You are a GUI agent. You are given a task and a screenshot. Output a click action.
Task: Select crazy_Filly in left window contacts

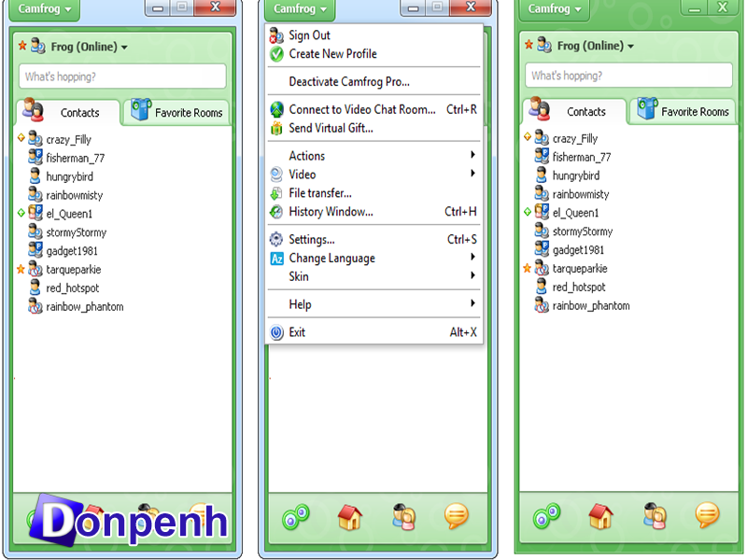tap(68, 139)
